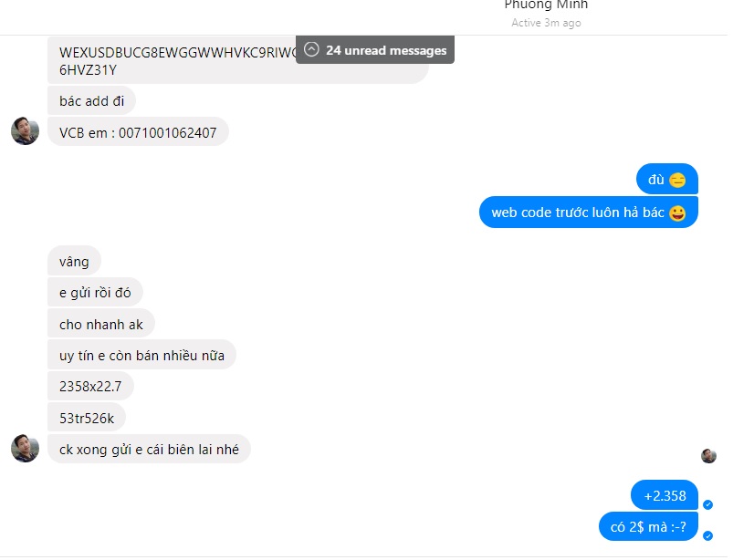
Task: Open sender avatar beside 'ck xong' message
Action: [x=25, y=449]
